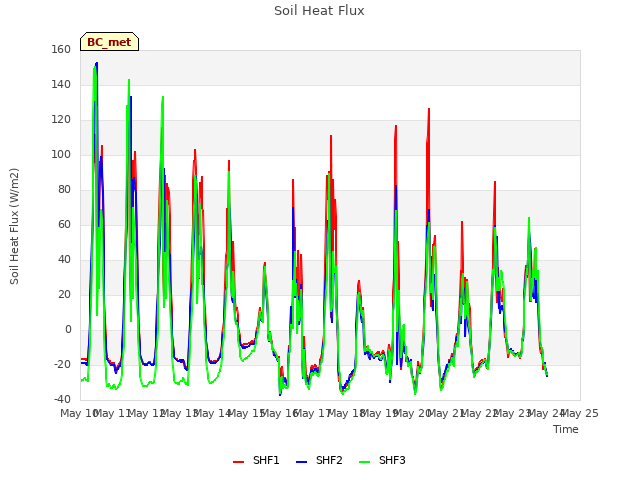Toggle the SHF2 series in legend
The image size is (640, 480).
319,460
